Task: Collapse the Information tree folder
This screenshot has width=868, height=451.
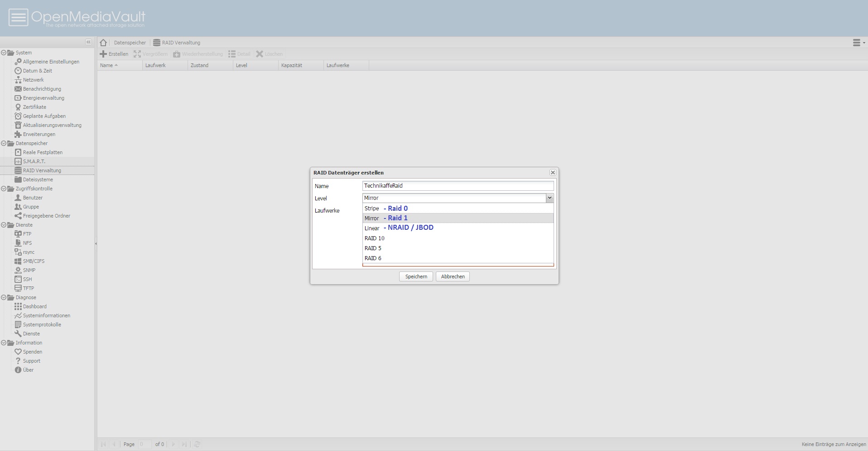Action: pos(4,343)
